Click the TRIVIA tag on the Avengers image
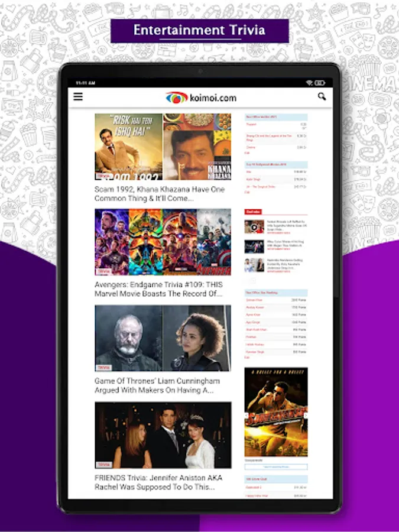Image resolution: width=399 pixels, height=532 pixels. point(103,271)
